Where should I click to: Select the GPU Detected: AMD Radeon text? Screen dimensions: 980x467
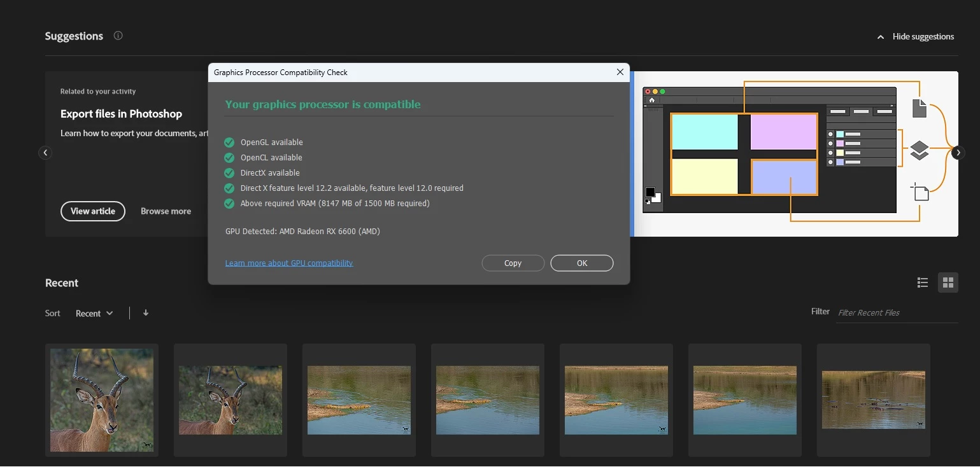coord(302,232)
